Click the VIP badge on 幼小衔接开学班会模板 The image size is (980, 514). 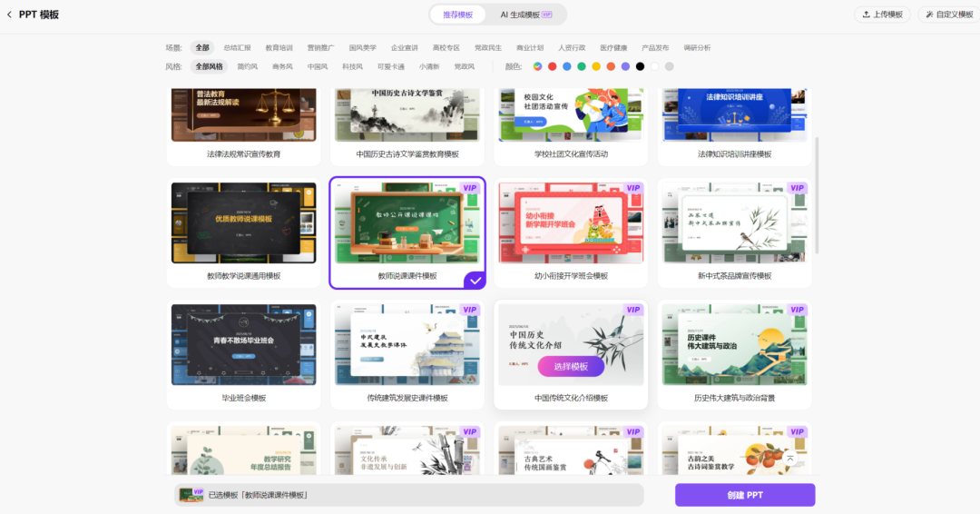pos(633,188)
